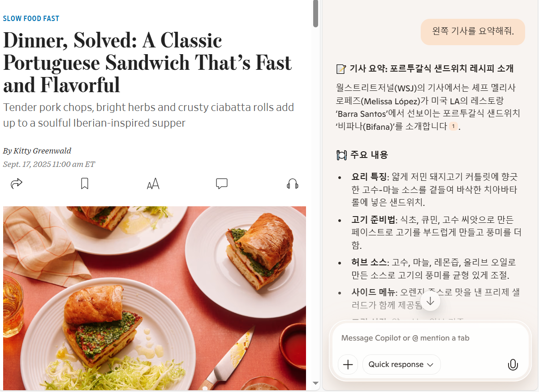This screenshot has height=392, width=539.
Task: Open the Slow Food Fast section link
Action: coord(31,18)
